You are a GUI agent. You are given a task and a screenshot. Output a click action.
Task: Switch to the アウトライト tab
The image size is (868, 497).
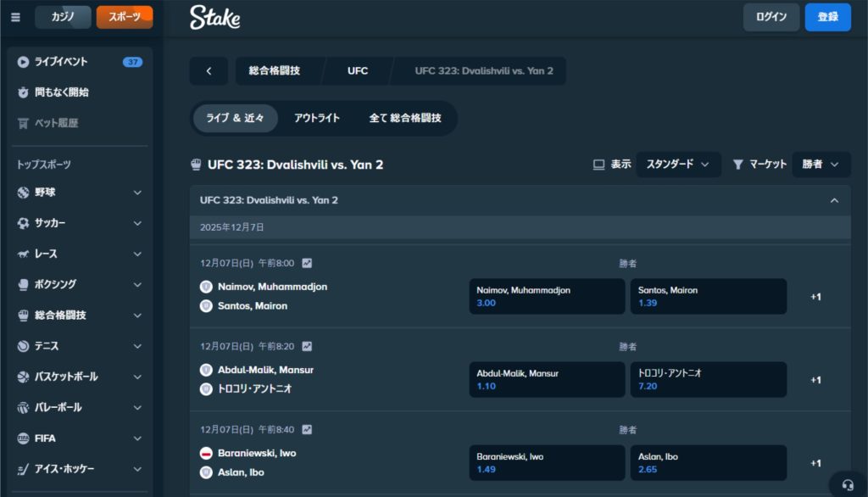(x=317, y=119)
